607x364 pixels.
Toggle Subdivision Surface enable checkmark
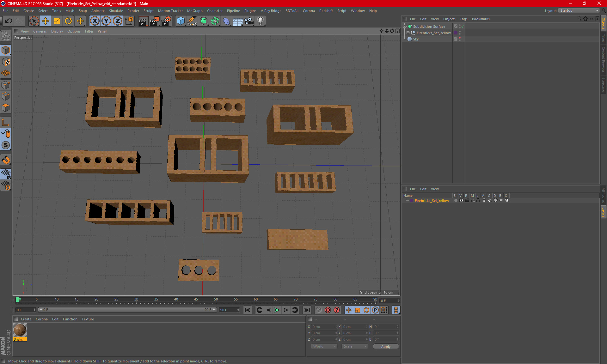tap(463, 27)
